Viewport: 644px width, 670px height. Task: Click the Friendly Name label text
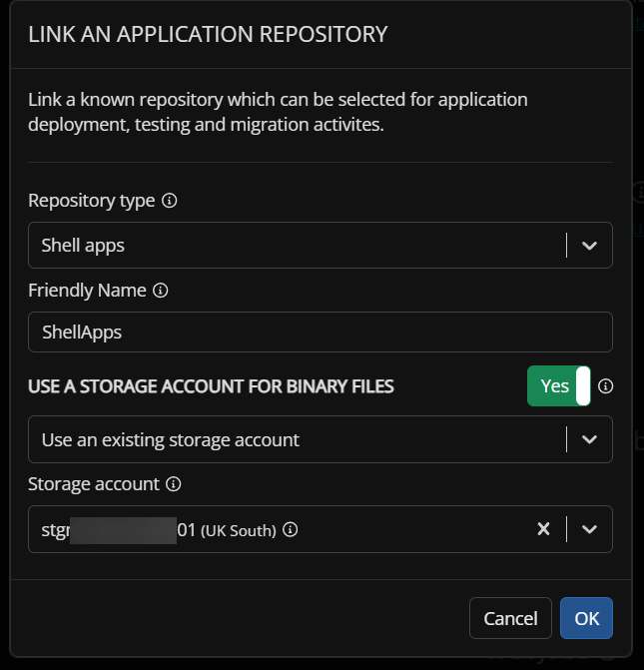[x=87, y=291]
